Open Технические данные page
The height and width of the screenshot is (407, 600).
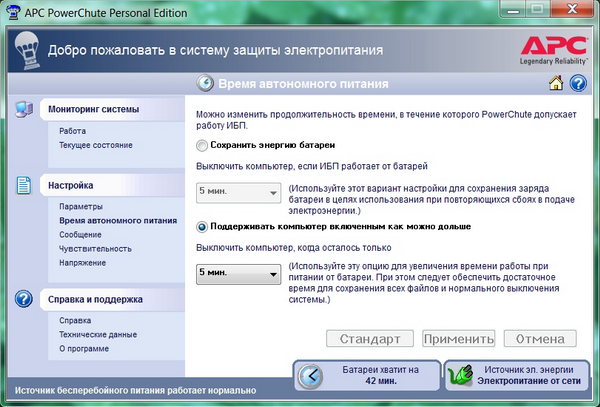click(98, 334)
